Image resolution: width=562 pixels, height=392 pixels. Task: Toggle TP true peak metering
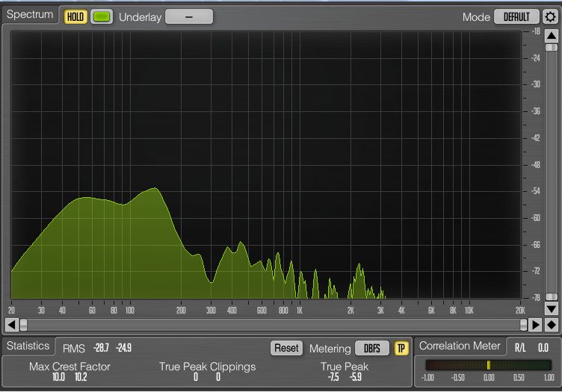[x=401, y=349]
